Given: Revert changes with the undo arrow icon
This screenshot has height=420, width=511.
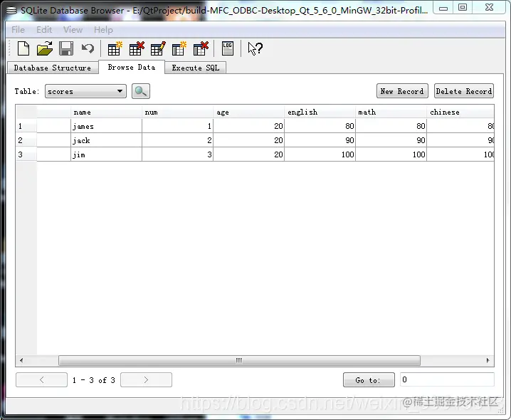Looking at the screenshot, I should coord(88,49).
